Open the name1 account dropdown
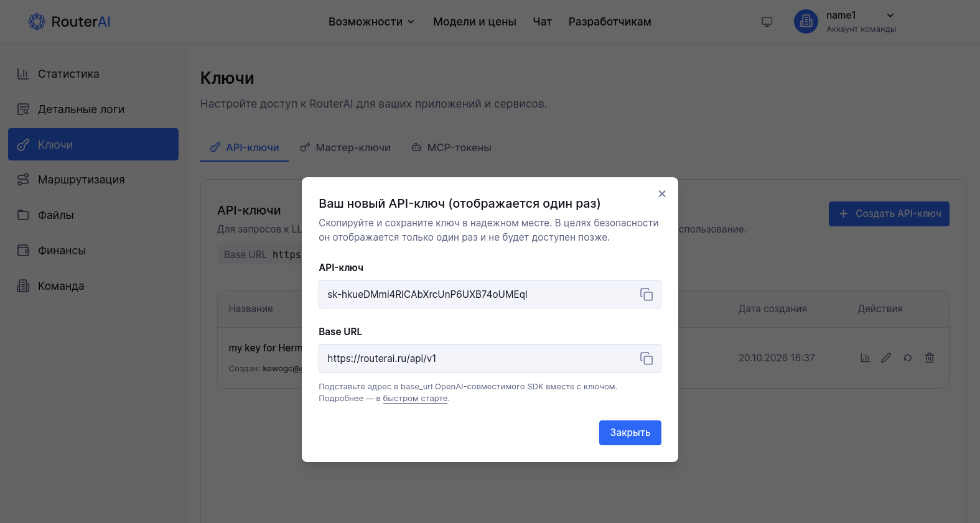The height and width of the screenshot is (523, 980). pos(861,21)
